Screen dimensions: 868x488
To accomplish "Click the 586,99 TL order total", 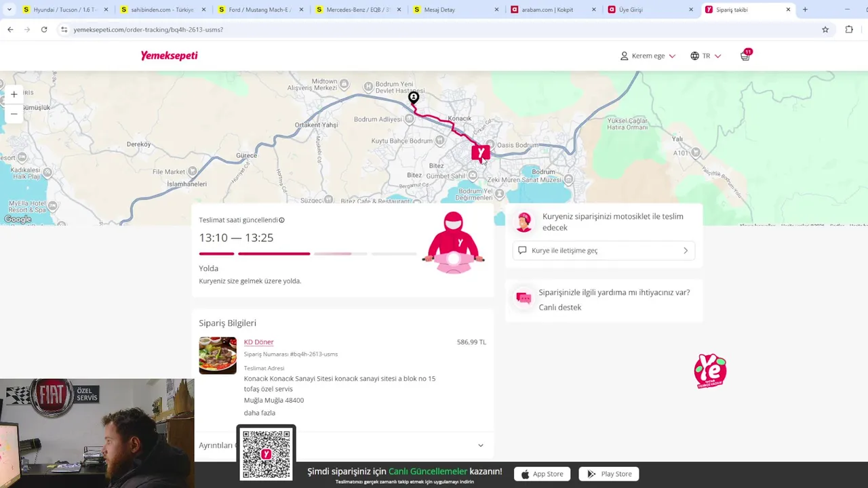I will point(471,342).
